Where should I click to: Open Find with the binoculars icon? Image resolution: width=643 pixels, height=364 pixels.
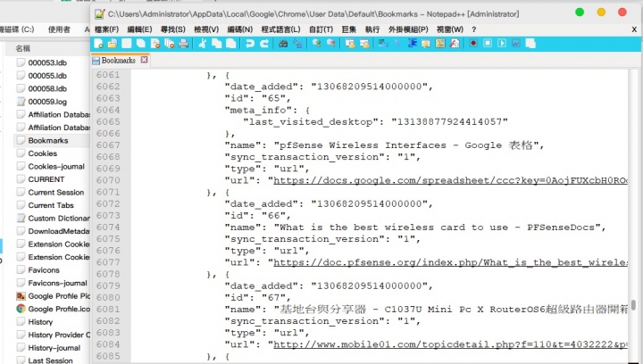283,44
